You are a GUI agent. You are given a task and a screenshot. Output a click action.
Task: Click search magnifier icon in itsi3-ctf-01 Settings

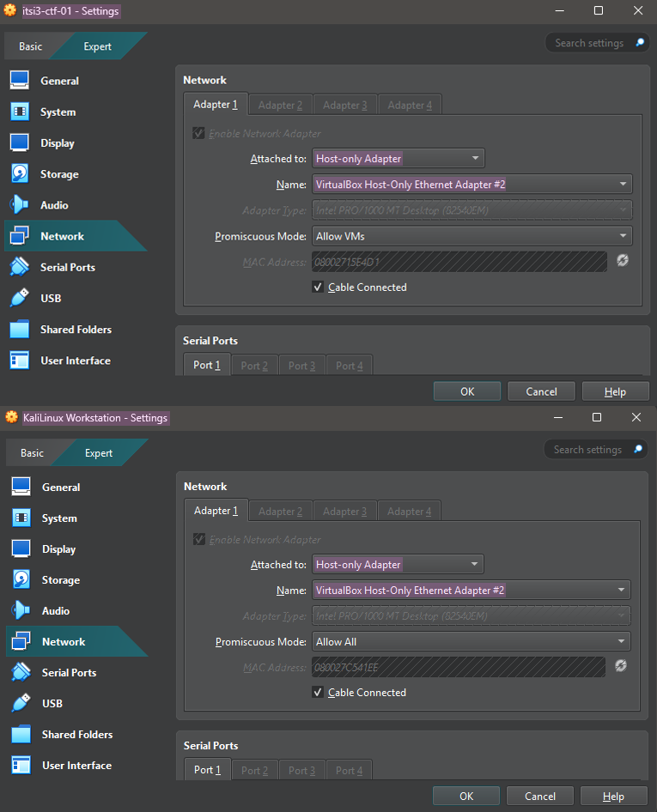pos(640,42)
